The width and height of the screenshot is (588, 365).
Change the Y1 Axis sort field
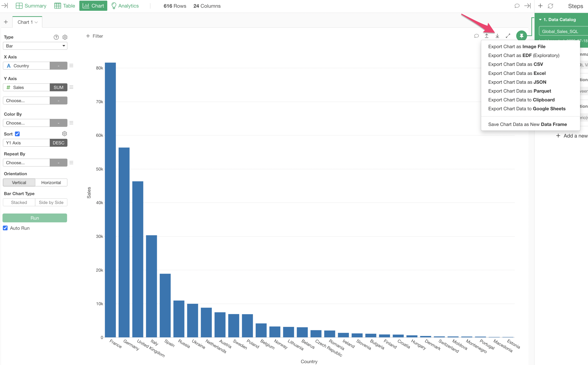pyautogui.click(x=26, y=143)
